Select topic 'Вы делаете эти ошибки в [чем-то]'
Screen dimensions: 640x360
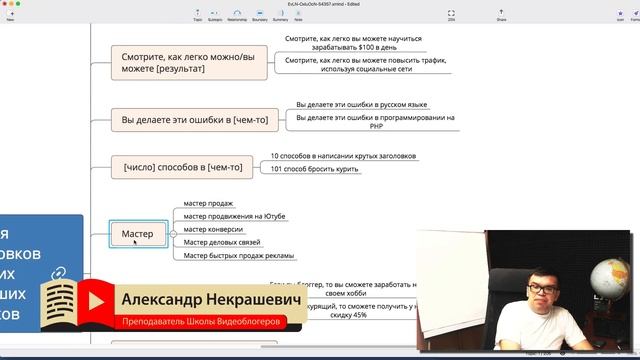pos(195,120)
